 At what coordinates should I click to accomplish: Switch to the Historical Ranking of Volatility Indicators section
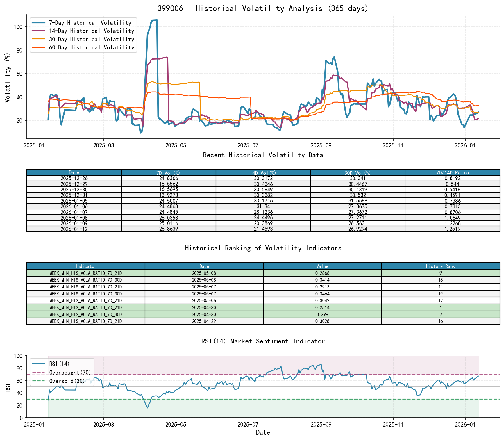pos(263,248)
